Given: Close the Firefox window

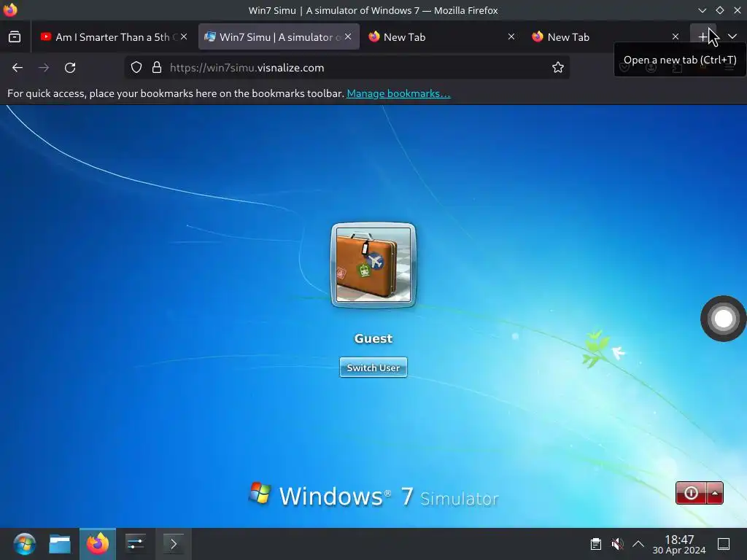Looking at the screenshot, I should (738, 10).
